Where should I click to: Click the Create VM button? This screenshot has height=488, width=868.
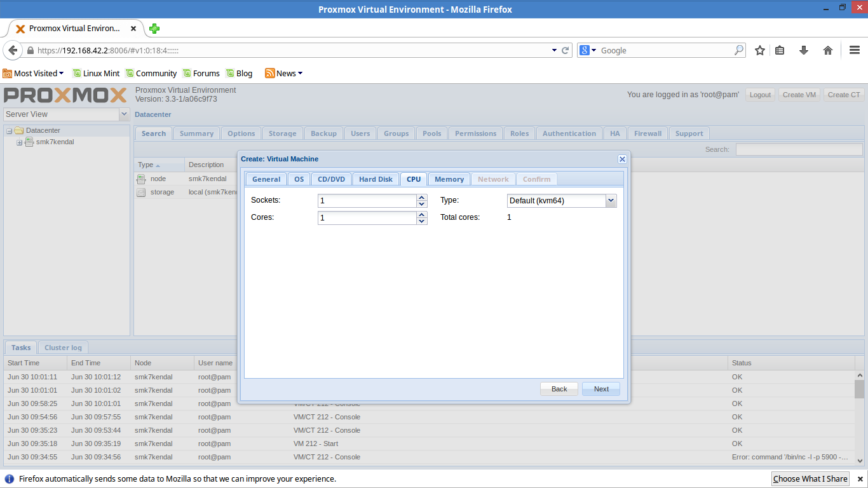(799, 95)
